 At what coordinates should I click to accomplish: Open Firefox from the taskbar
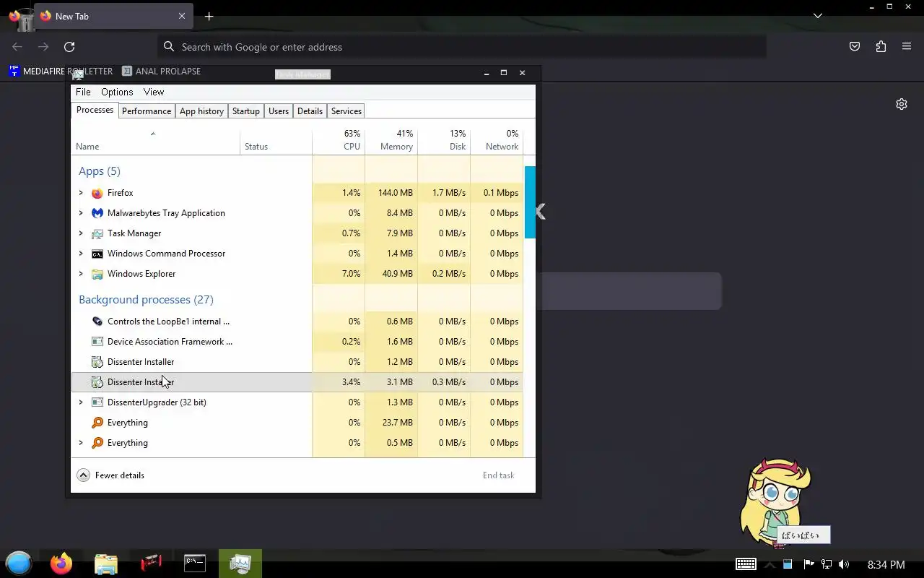pyautogui.click(x=61, y=563)
